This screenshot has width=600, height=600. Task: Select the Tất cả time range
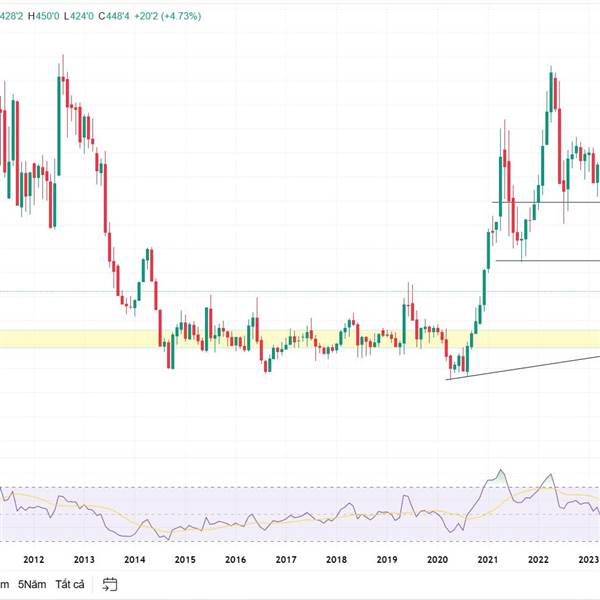(70, 584)
